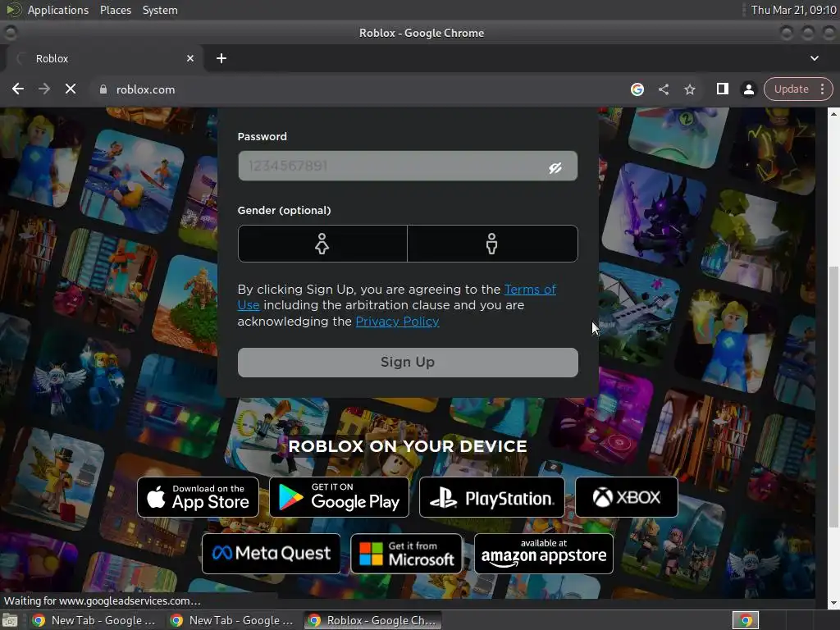
Task: Open the Meta Quest badge
Action: click(271, 554)
